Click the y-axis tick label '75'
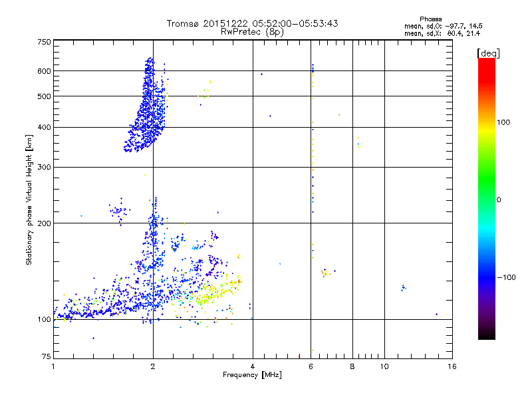This screenshot has width=532, height=399. pos(47,356)
